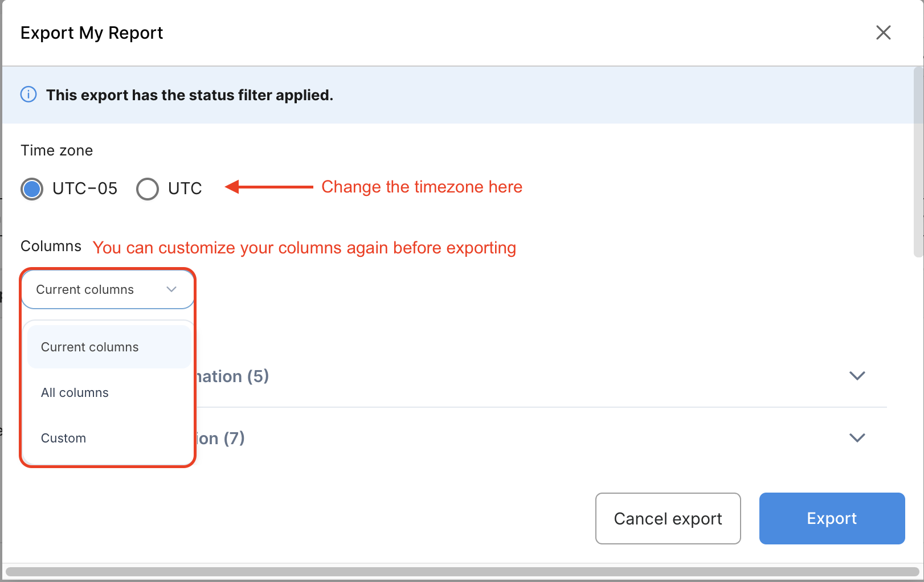This screenshot has height=582, width=924.
Task: Pick the highlighted Current columns list option
Action: pyautogui.click(x=90, y=347)
